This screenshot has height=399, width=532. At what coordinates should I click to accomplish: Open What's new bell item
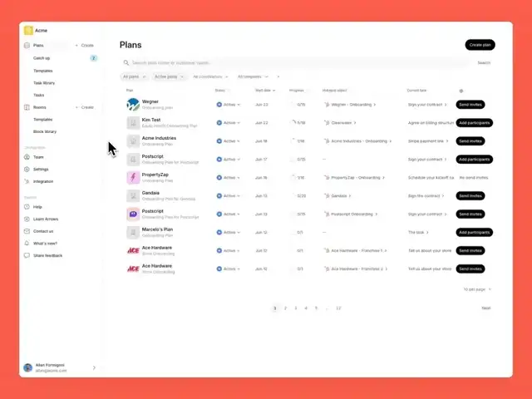41,244
